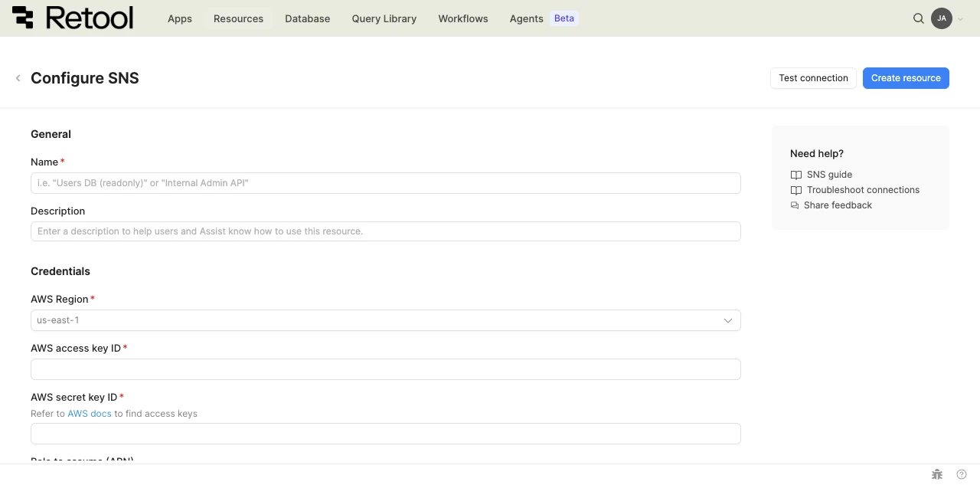Screen dimensions: 980x485
Task: Click the Need help? heading
Action: pyautogui.click(x=817, y=153)
